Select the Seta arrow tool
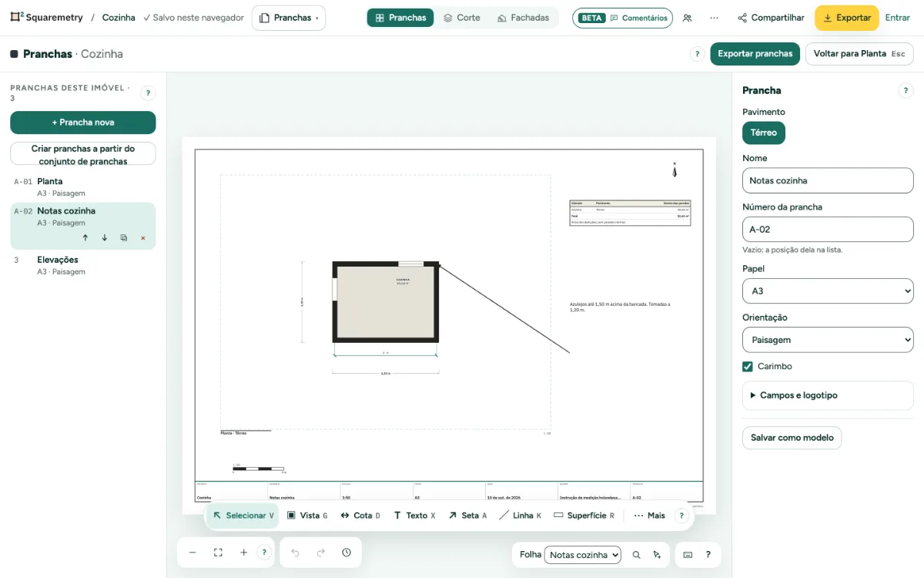The image size is (924, 578). click(467, 516)
